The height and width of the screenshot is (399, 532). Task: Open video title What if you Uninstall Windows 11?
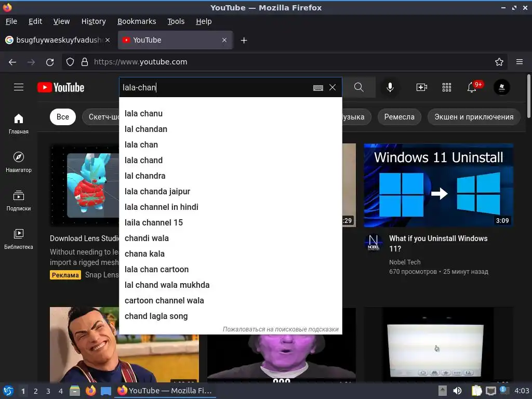[x=438, y=244]
